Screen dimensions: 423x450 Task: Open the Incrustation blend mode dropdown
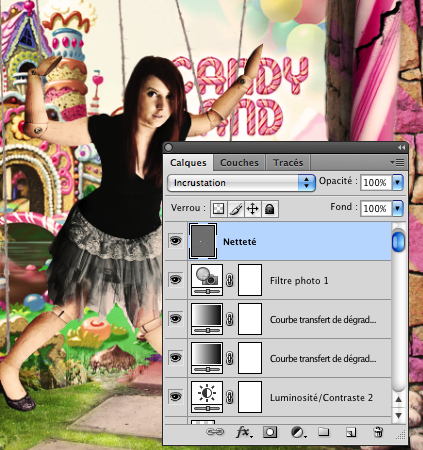pyautogui.click(x=241, y=183)
